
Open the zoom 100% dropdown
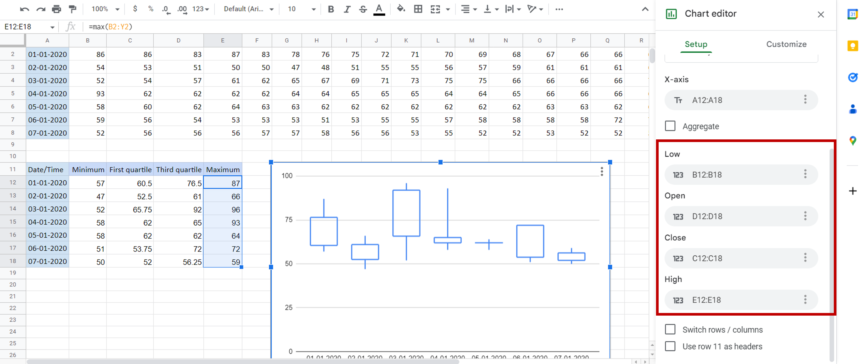pyautogui.click(x=105, y=9)
